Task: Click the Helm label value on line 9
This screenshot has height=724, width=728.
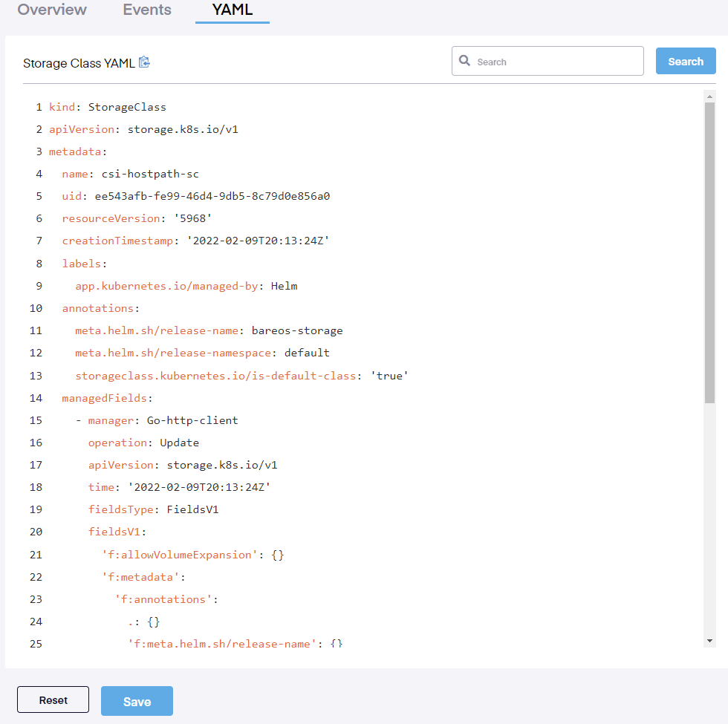Action: [x=285, y=286]
